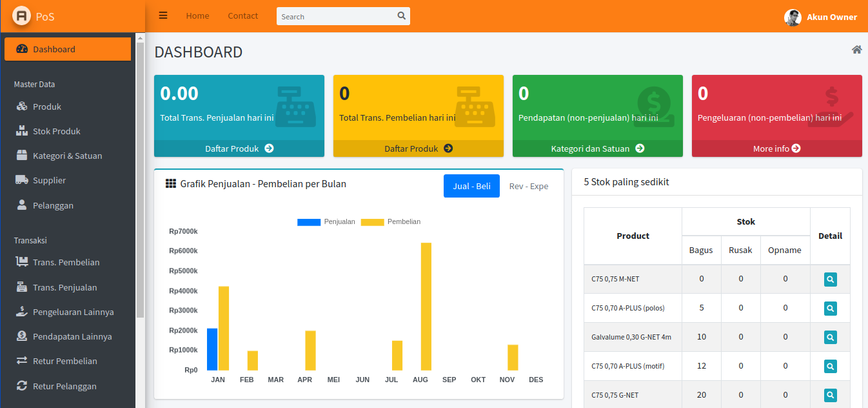Open the Home nav link
The image size is (868, 408).
point(197,16)
